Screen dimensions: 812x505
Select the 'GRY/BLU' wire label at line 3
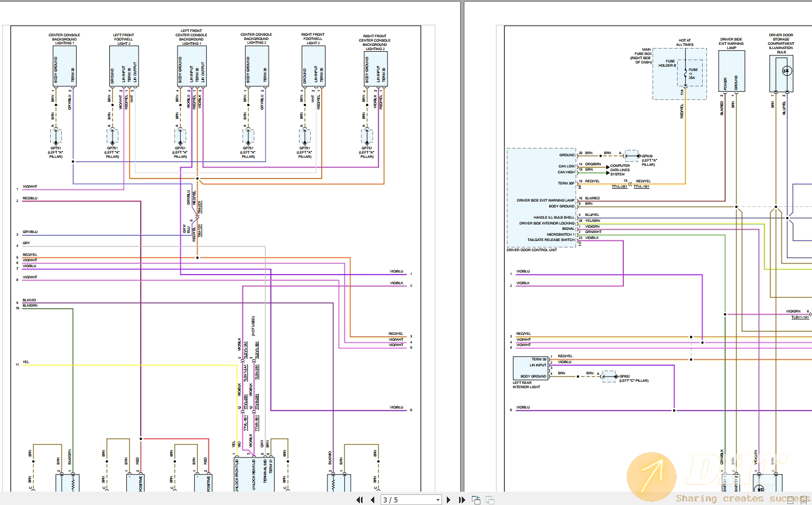click(x=30, y=231)
